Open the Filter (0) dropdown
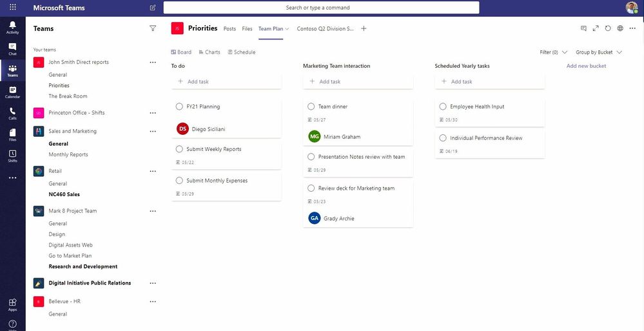 553,52
